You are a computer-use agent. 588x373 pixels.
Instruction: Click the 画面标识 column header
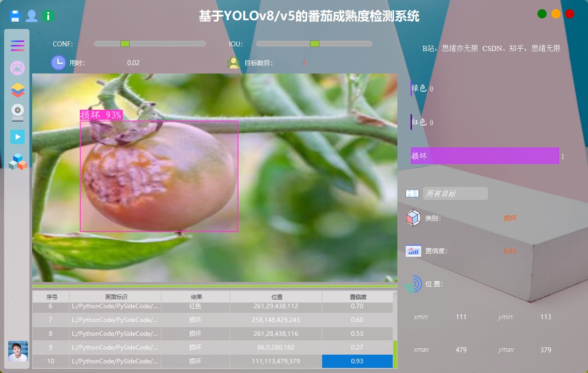click(115, 297)
